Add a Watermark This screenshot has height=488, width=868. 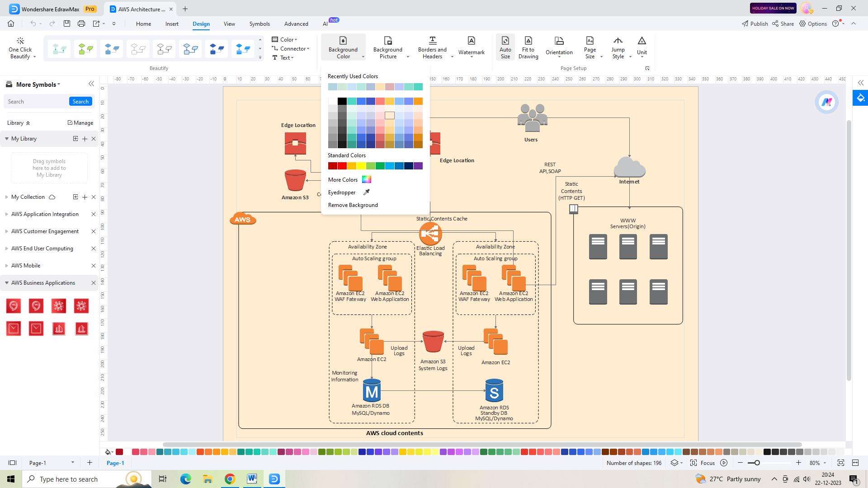[x=472, y=46]
